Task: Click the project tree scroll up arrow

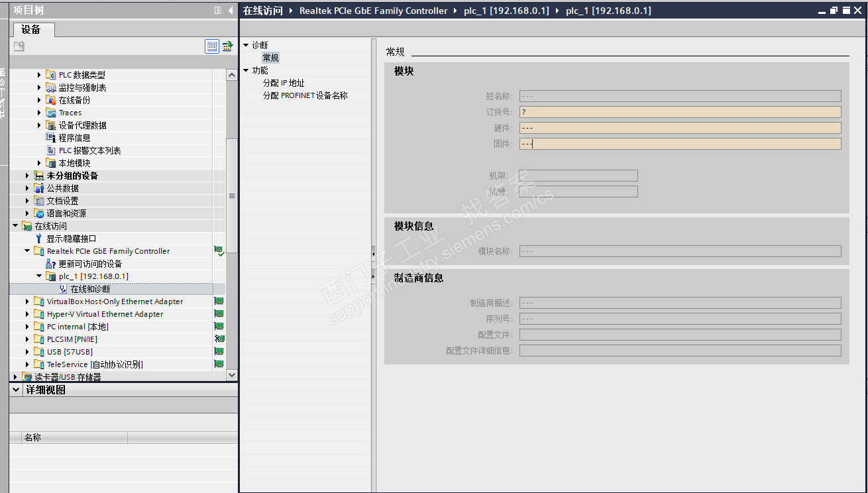Action: point(231,75)
